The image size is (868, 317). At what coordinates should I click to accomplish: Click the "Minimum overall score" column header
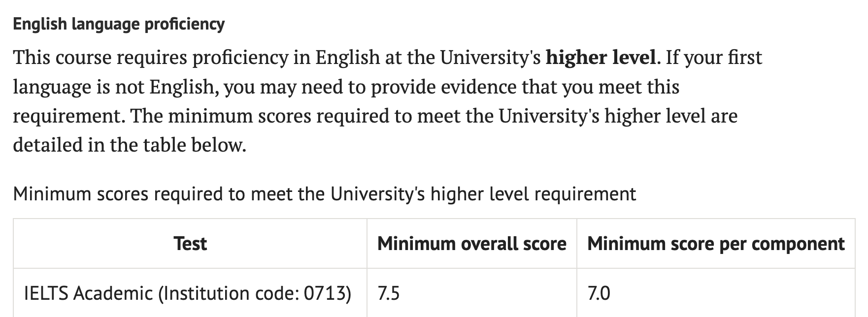click(471, 244)
